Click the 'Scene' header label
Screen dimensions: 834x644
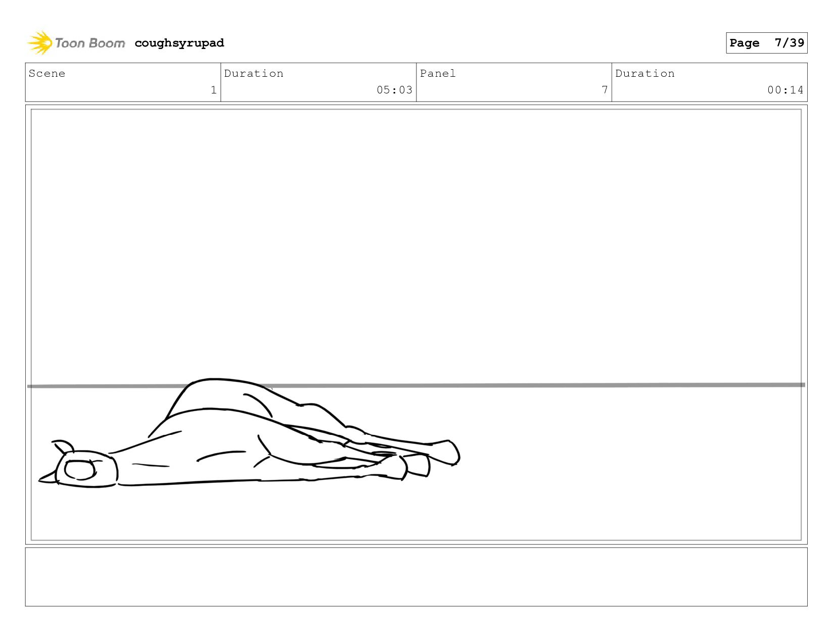point(47,74)
